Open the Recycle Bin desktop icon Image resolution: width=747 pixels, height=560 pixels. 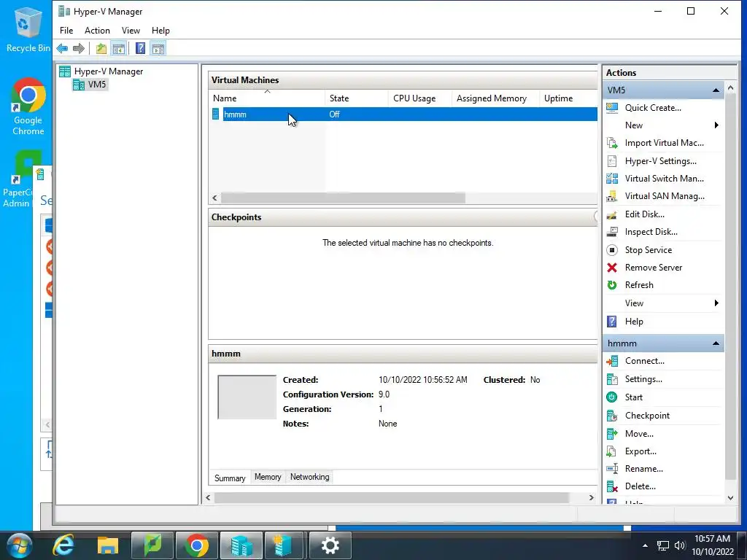27,28
